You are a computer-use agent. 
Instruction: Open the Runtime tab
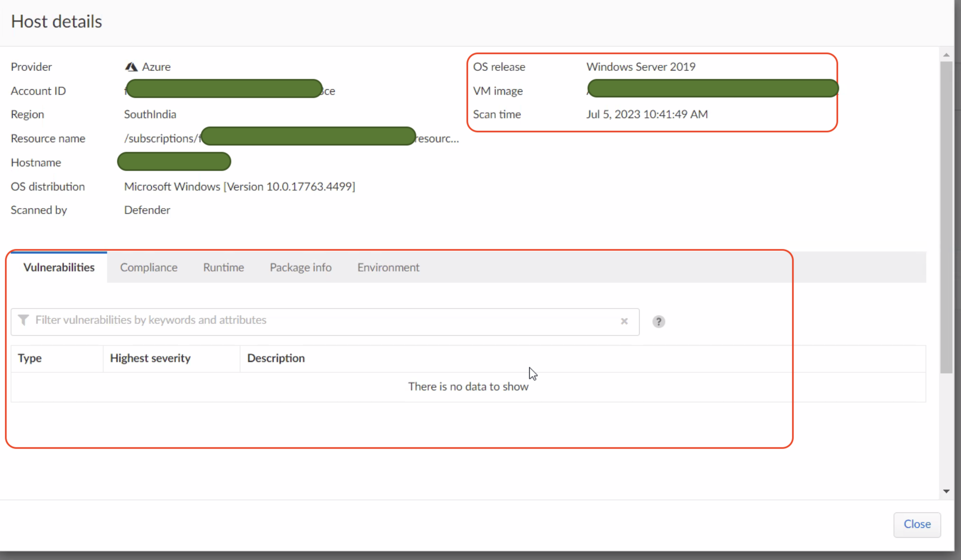pos(223,267)
